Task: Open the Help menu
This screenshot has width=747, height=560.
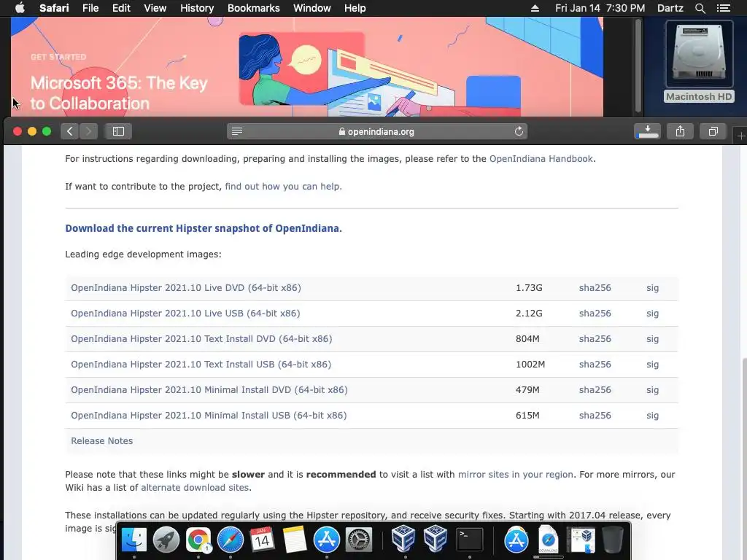Action: coord(355,8)
